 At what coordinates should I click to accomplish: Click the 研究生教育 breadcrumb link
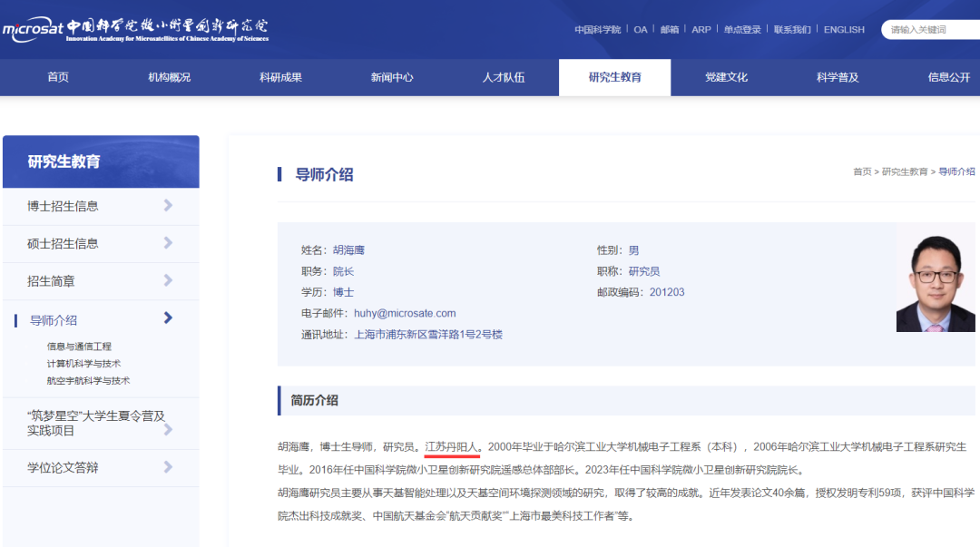pos(905,171)
